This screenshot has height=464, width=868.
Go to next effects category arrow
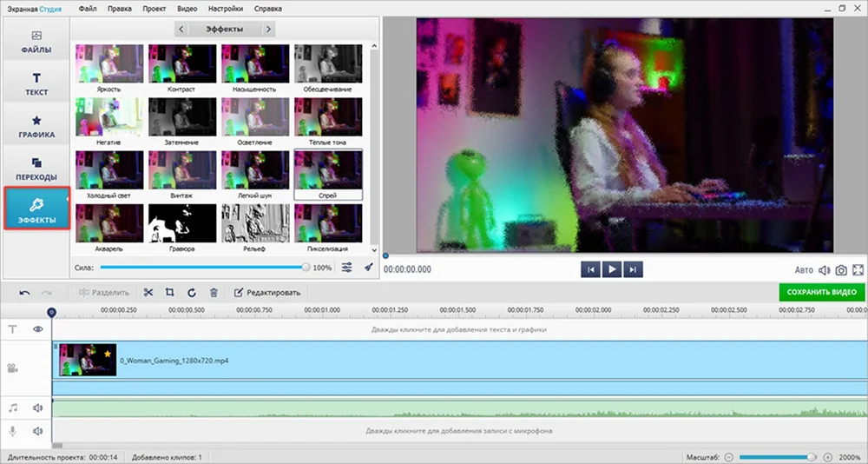[x=268, y=30]
